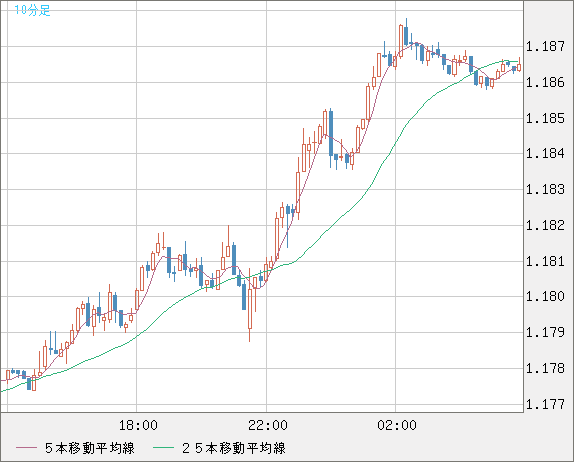Click the 1.185 price axis label
This screenshot has width=574, height=462.
click(545, 118)
